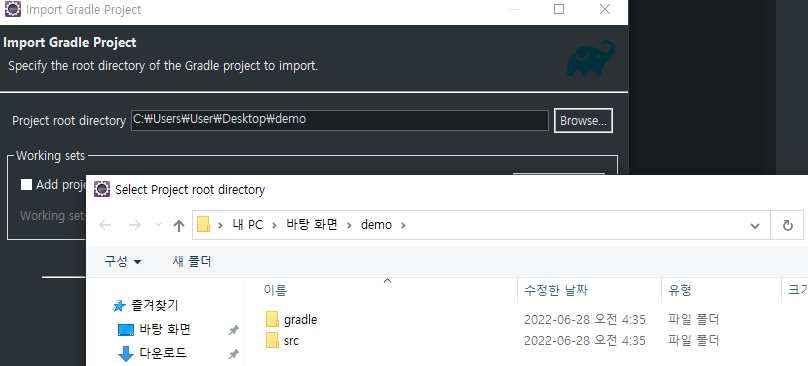Edit the Project root directory field
808x366 pixels.
click(x=340, y=120)
